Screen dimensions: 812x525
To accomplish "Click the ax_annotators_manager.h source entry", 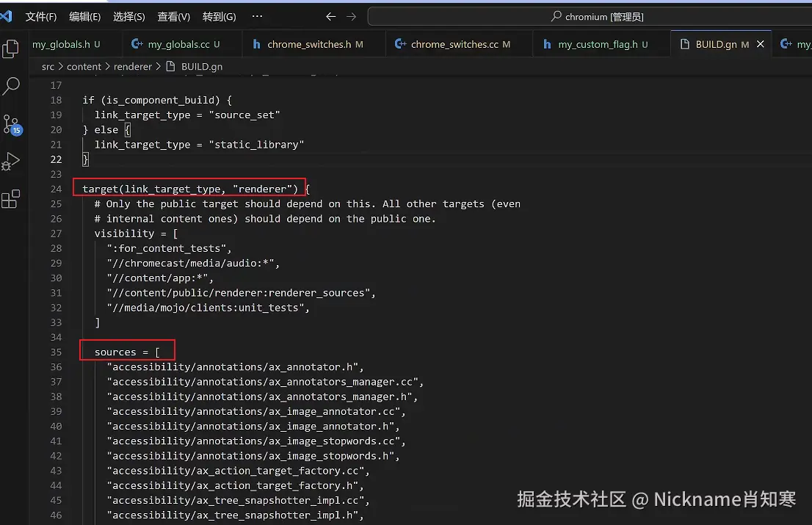I will (262, 397).
